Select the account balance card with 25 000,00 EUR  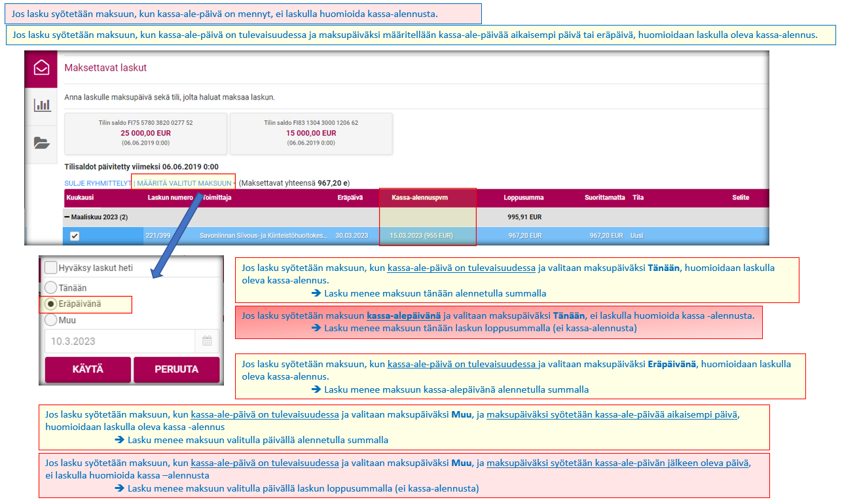(x=145, y=134)
